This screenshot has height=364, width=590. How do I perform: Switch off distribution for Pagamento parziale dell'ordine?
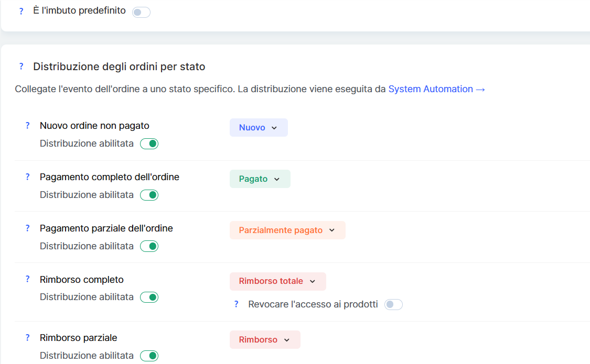pyautogui.click(x=149, y=246)
